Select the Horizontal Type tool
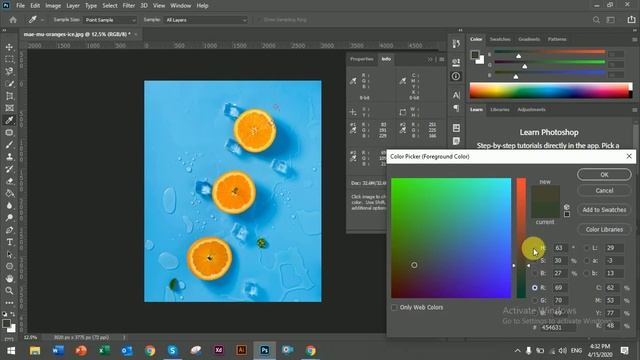Viewport: 640px width, 360px height. click(x=9, y=242)
